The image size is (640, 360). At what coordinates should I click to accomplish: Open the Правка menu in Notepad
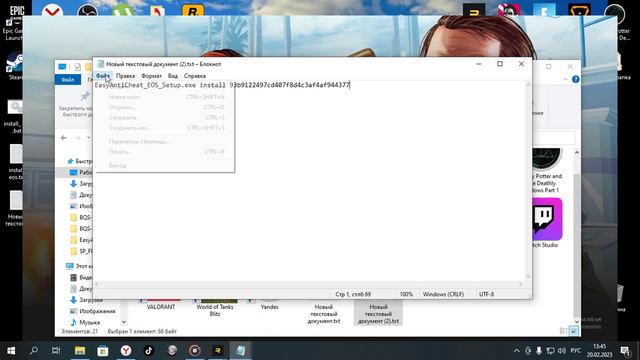coord(125,76)
